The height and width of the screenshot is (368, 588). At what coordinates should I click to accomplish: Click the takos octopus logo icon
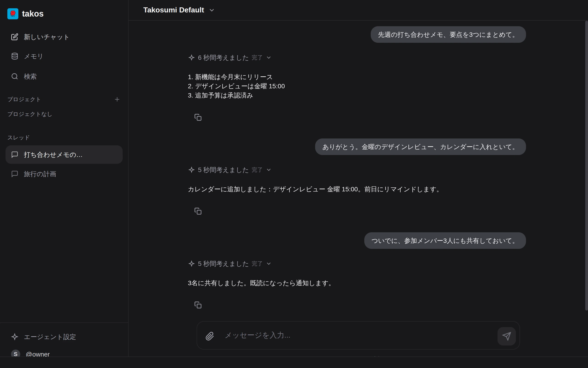(x=13, y=14)
